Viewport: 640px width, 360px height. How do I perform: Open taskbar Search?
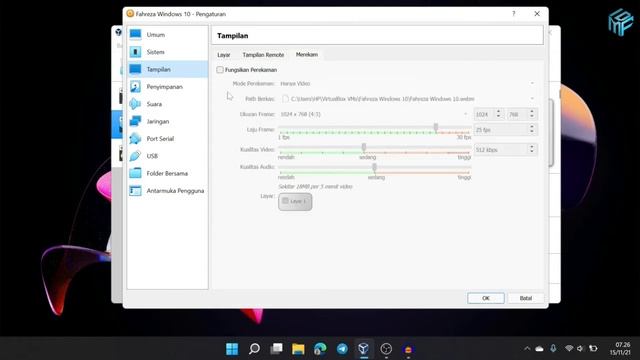click(x=254, y=349)
